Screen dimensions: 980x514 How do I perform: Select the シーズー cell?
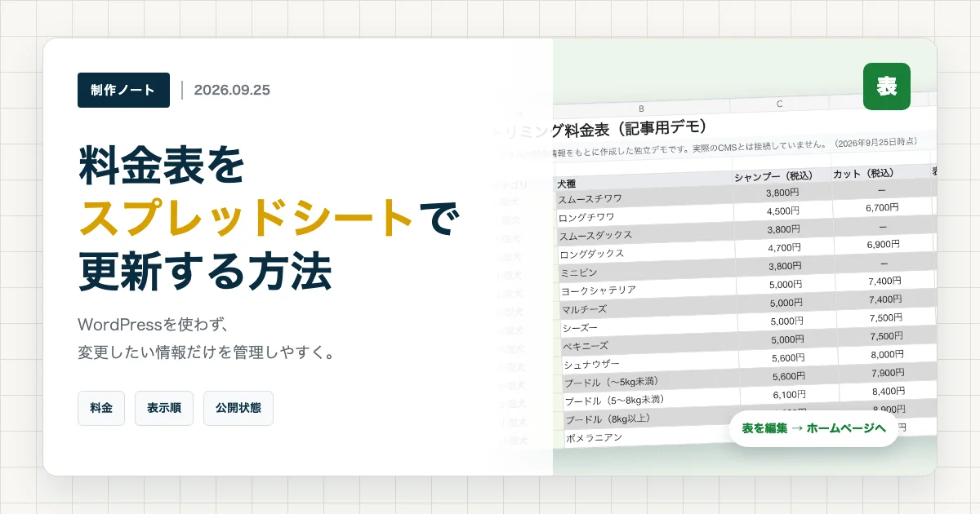[x=651, y=326]
